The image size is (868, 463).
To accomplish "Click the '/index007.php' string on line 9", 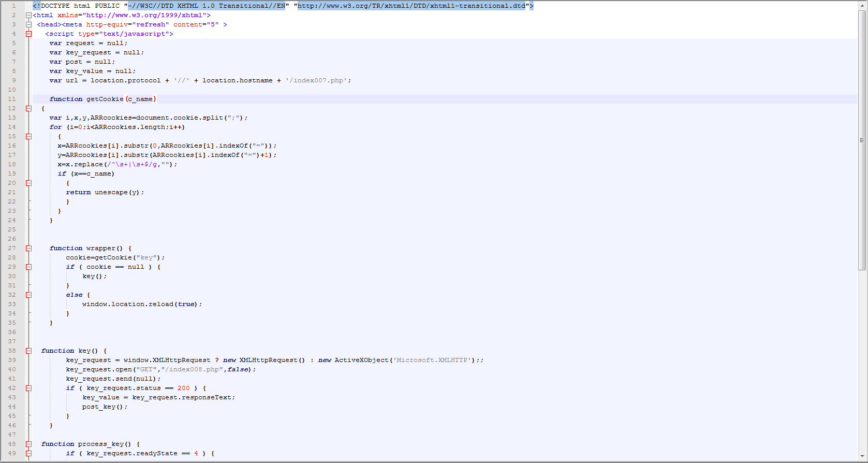I will (316, 81).
